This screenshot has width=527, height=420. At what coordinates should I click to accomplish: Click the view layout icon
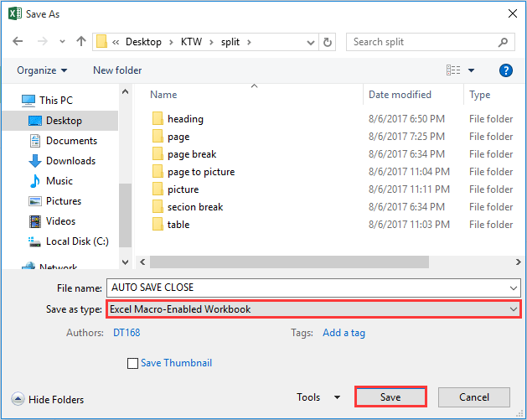pos(453,70)
